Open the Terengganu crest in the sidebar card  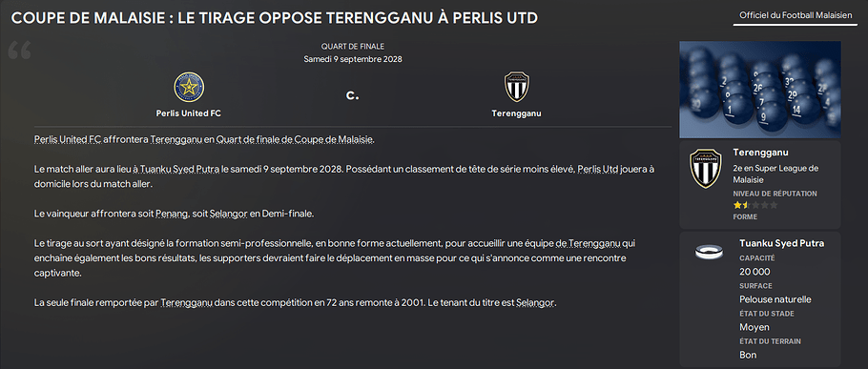point(705,168)
